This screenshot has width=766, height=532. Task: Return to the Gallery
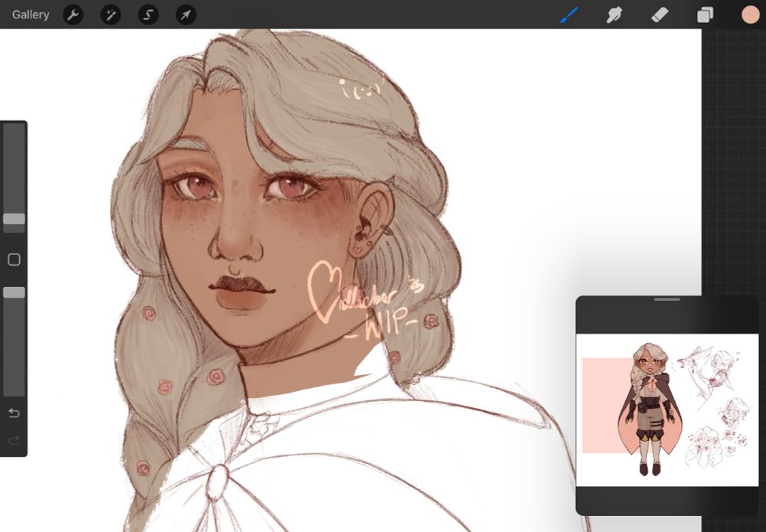tap(30, 15)
